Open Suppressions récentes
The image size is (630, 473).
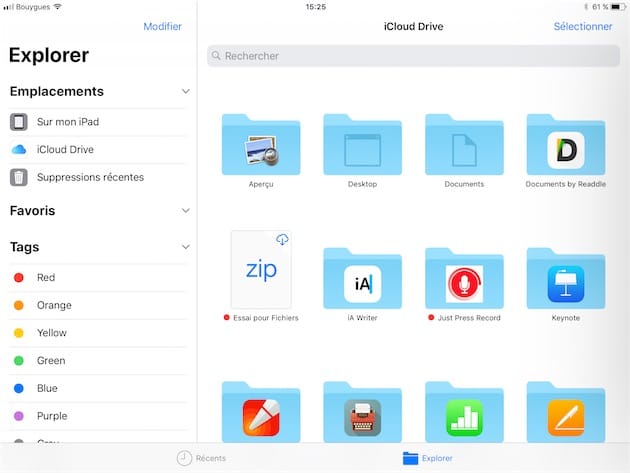(x=98, y=177)
